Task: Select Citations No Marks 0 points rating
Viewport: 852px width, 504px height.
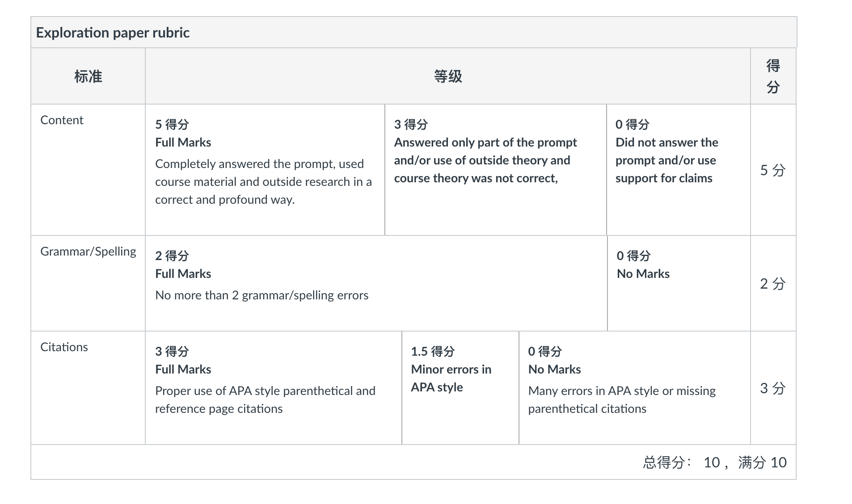Action: (x=635, y=388)
